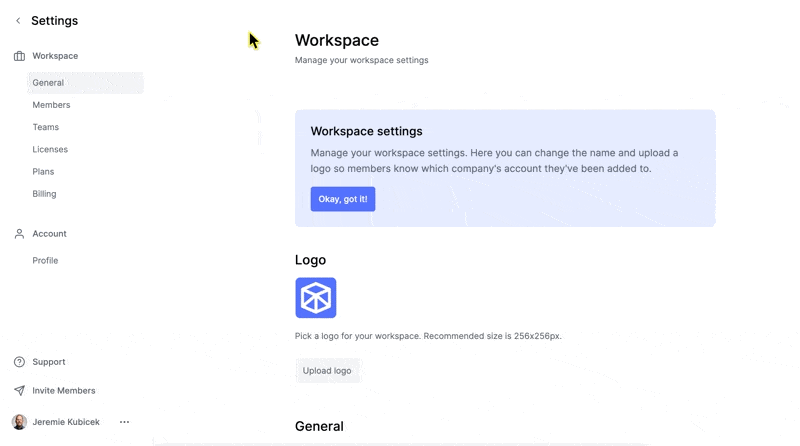Open the Licenses settings page

(x=50, y=149)
